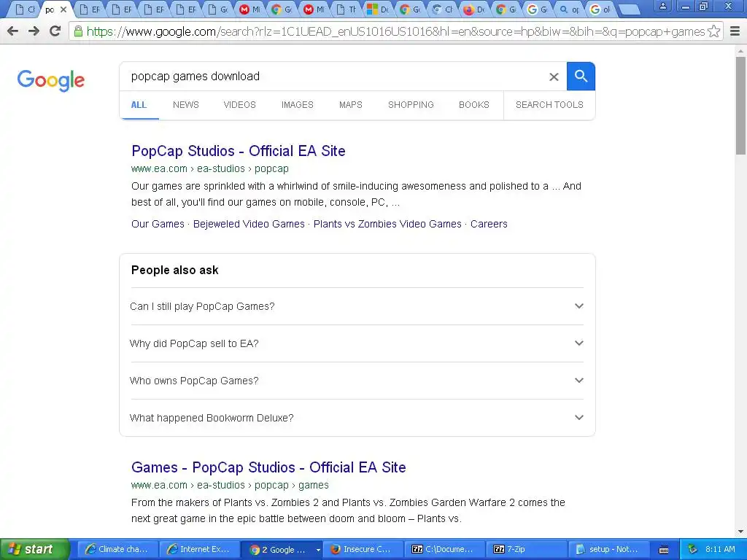Switch to the Microsoft logo tab
The image size is (747, 560).
click(379, 9)
